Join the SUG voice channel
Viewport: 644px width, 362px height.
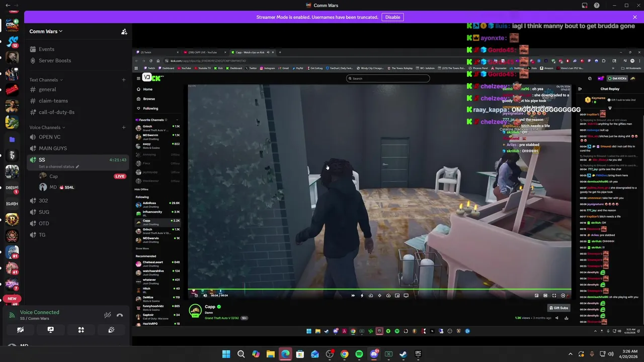point(44,212)
